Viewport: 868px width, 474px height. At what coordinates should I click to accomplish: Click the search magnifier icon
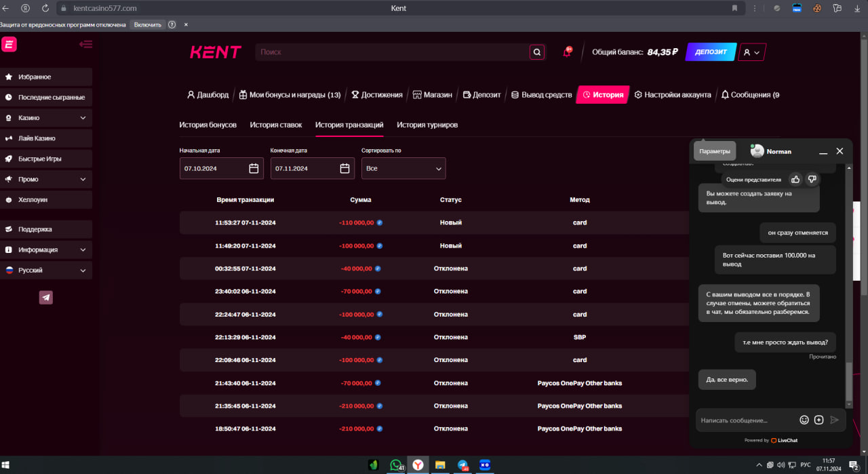click(x=536, y=52)
